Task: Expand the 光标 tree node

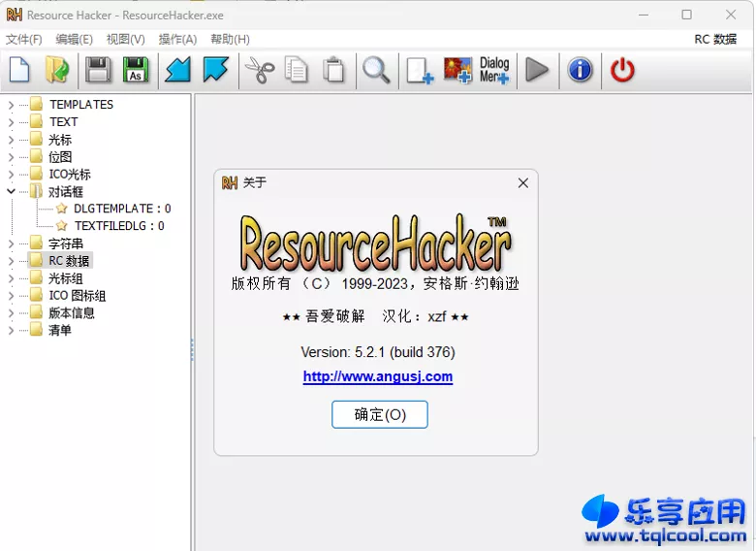Action: tap(11, 140)
